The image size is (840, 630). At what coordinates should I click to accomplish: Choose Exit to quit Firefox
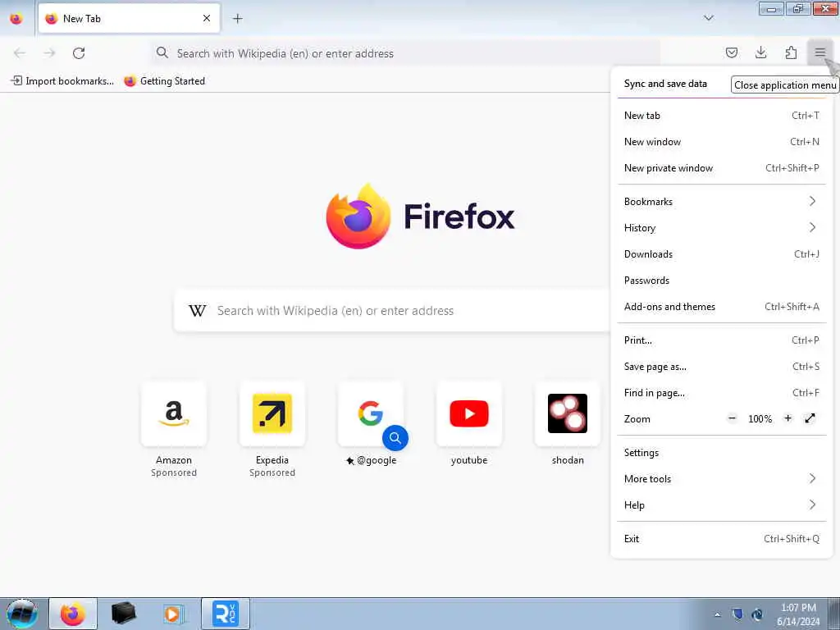click(722, 539)
